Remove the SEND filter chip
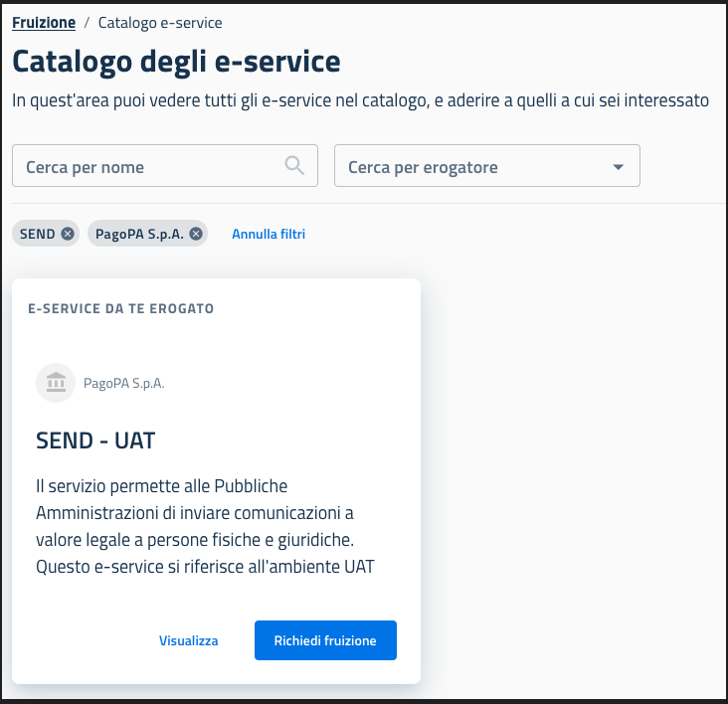This screenshot has height=704, width=728. (67, 234)
